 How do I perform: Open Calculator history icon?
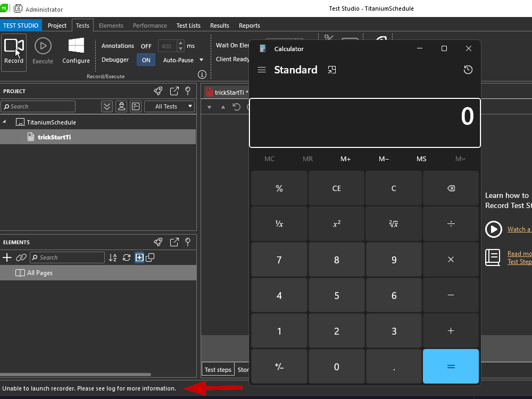coord(468,70)
